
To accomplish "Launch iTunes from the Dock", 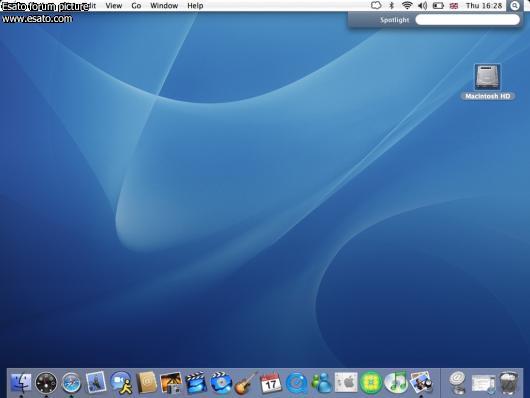I will (396, 383).
